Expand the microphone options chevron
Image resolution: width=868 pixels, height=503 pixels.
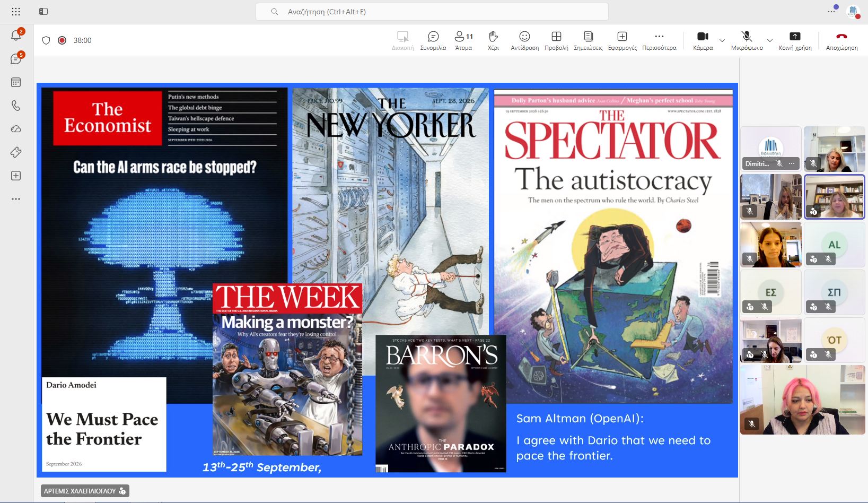pyautogui.click(x=769, y=40)
